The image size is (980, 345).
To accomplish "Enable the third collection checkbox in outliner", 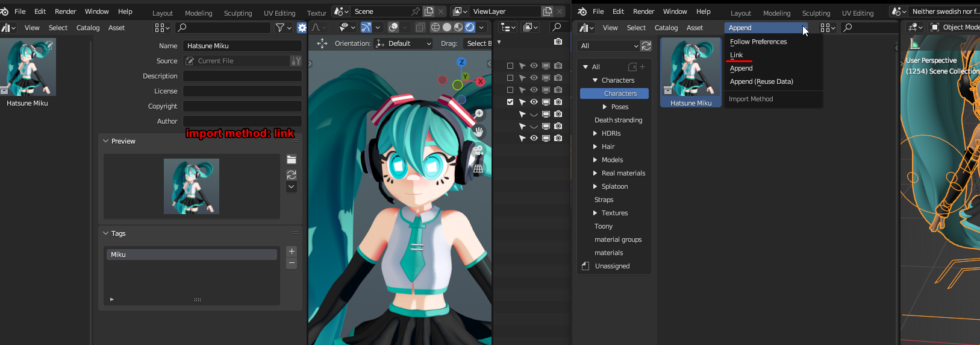I will point(510,90).
